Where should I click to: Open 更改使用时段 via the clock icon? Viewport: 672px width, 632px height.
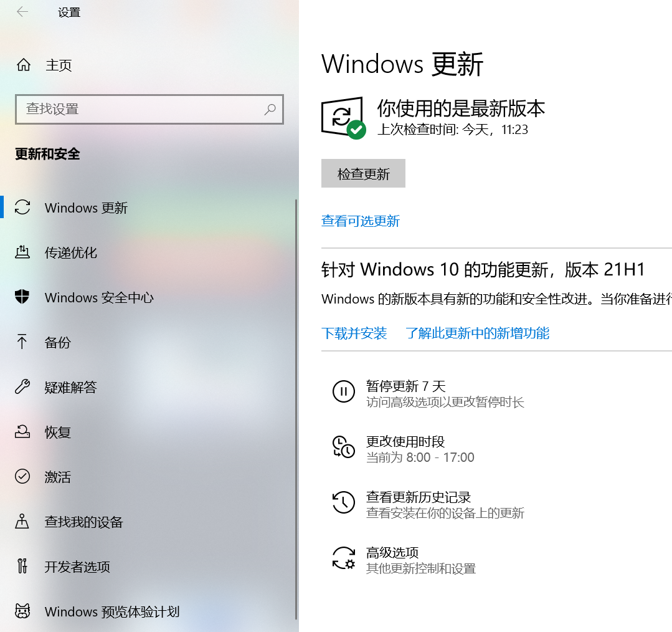344,447
